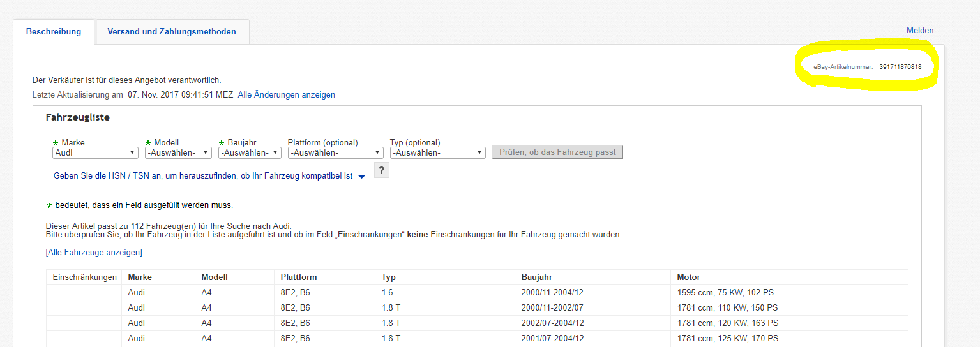
Task: Click the eBay article number 391711876818
Action: click(900, 67)
